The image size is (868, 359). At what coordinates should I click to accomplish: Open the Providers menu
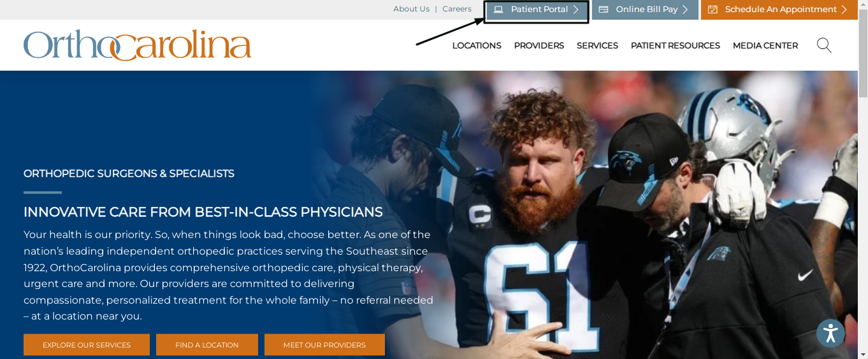tap(539, 46)
